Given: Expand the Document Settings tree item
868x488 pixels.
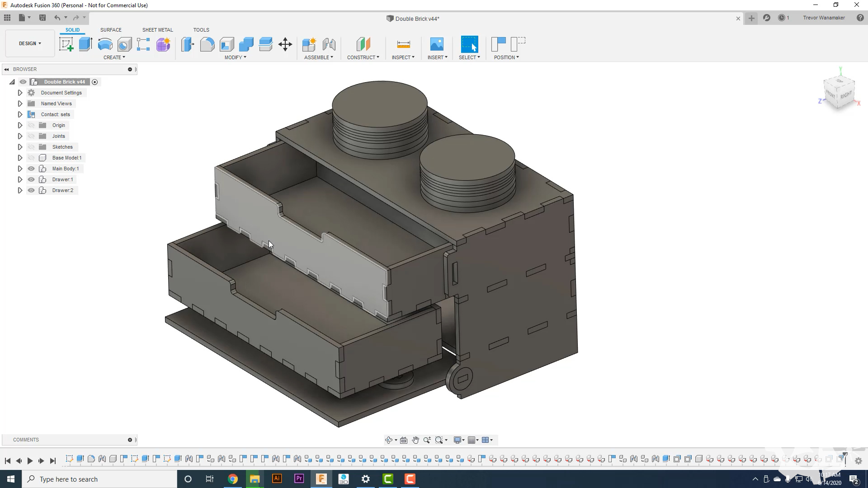Looking at the screenshot, I should (x=20, y=93).
